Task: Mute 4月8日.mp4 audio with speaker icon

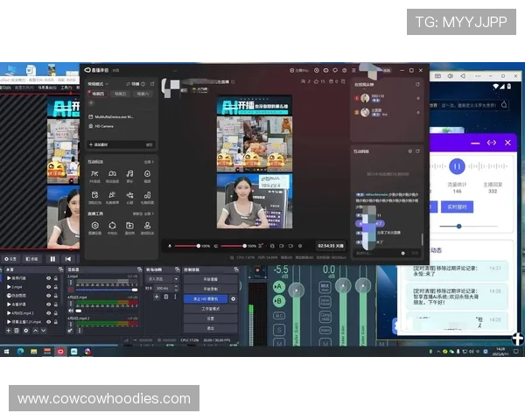Action: [x=71, y=311]
